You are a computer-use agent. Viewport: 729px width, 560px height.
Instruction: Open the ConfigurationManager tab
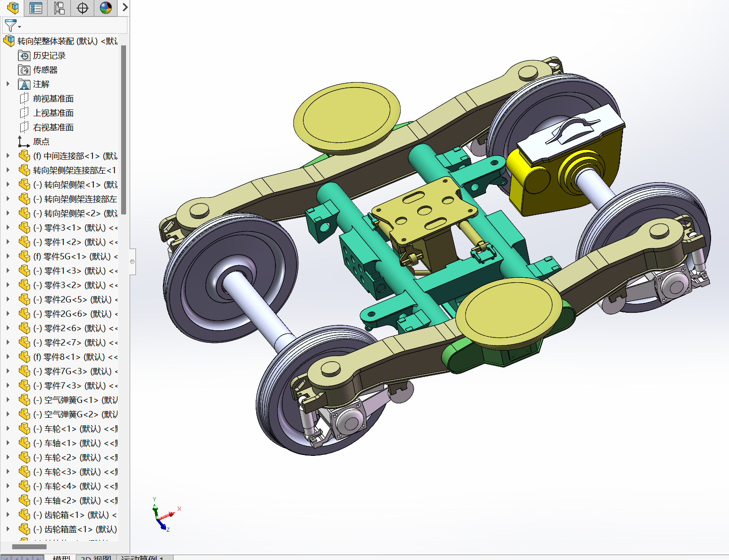[x=59, y=8]
